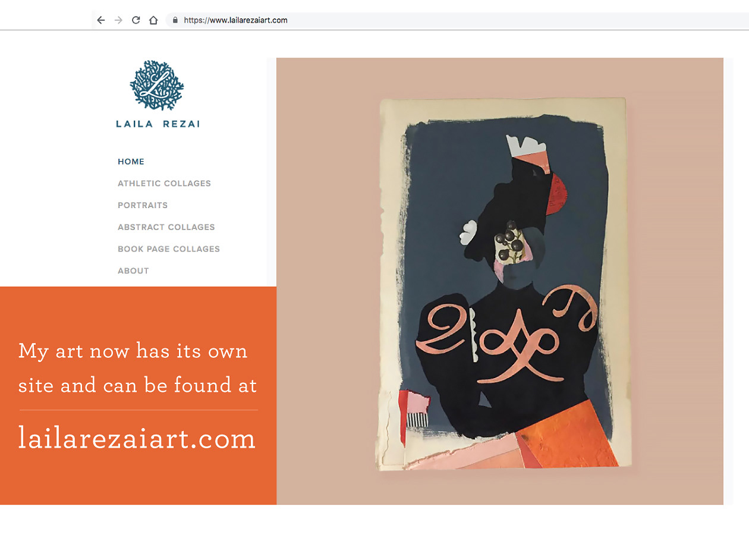Go back using the browser back arrow
The width and height of the screenshot is (749, 560).
click(x=101, y=20)
